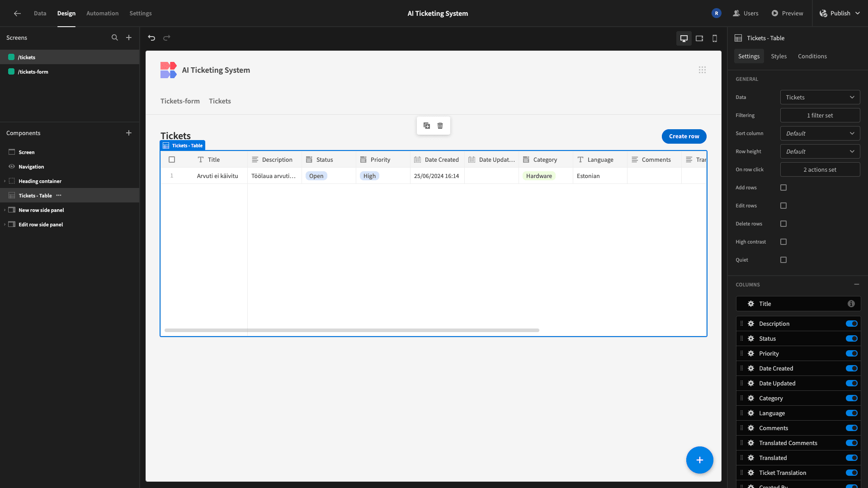The height and width of the screenshot is (488, 868).
Task: Switch to the Data tab
Action: click(40, 14)
